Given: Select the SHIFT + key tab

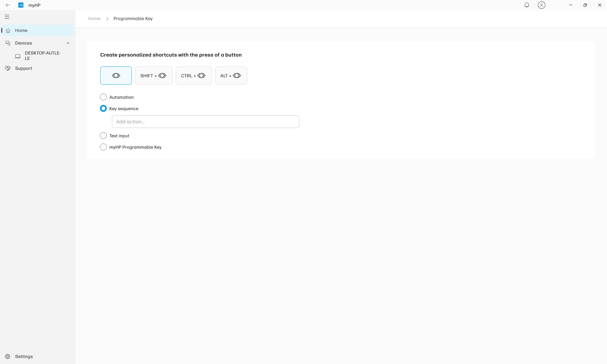Looking at the screenshot, I should click(153, 76).
